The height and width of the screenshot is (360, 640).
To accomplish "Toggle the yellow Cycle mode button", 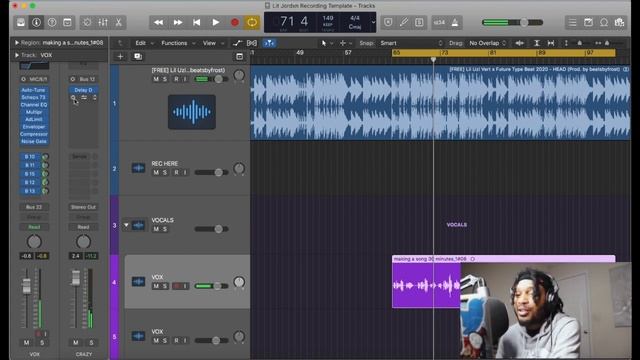I will pyautogui.click(x=252, y=22).
